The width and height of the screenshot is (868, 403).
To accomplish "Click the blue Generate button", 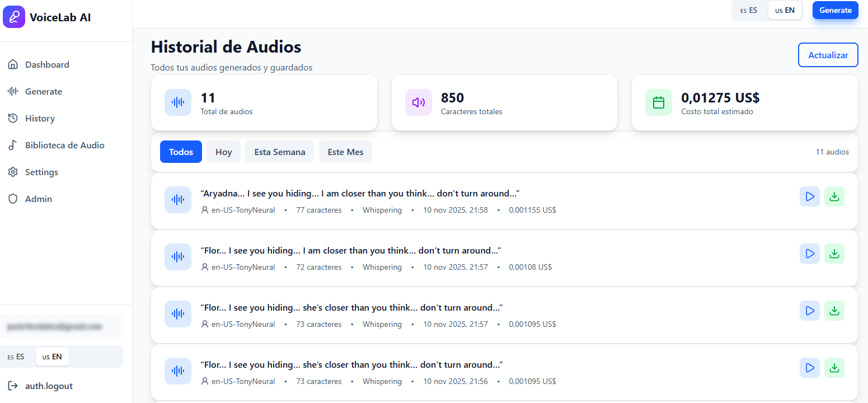I will click(x=835, y=10).
